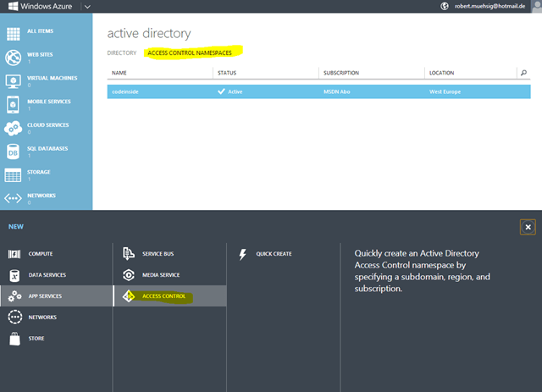Viewport: 542px width, 392px height.
Task: Choose Media Service option
Action: click(161, 275)
